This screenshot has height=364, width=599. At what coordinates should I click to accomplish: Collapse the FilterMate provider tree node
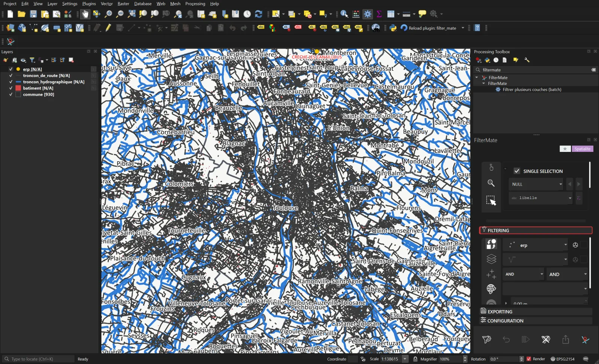(x=477, y=77)
